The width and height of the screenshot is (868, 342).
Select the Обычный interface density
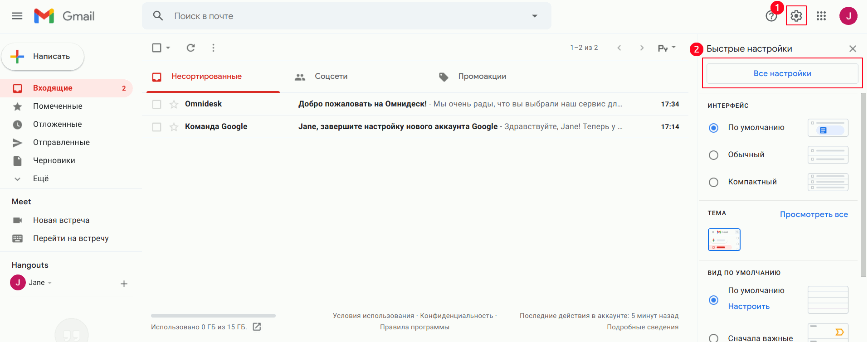[713, 155]
